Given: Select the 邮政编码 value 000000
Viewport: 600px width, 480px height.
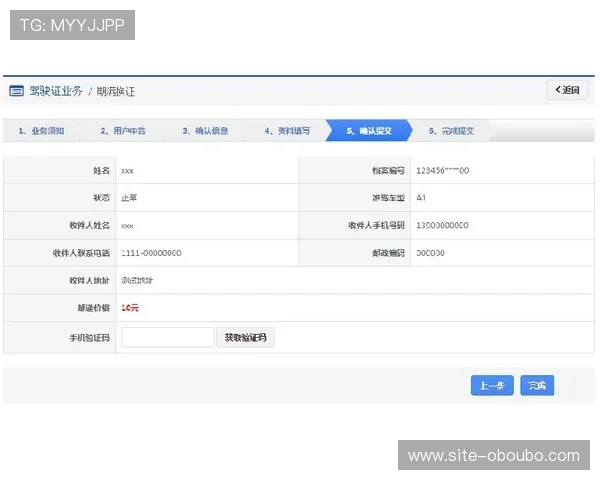Looking at the screenshot, I should (x=430, y=253).
